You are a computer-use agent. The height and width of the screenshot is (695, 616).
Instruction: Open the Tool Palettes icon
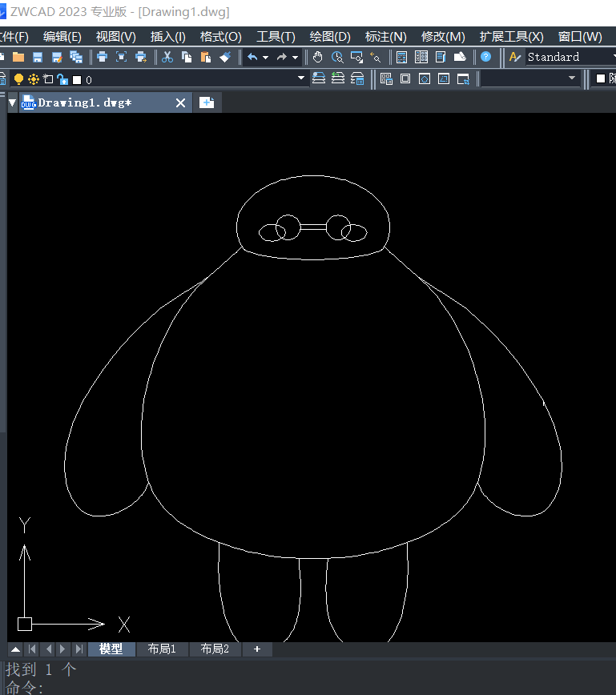click(421, 57)
